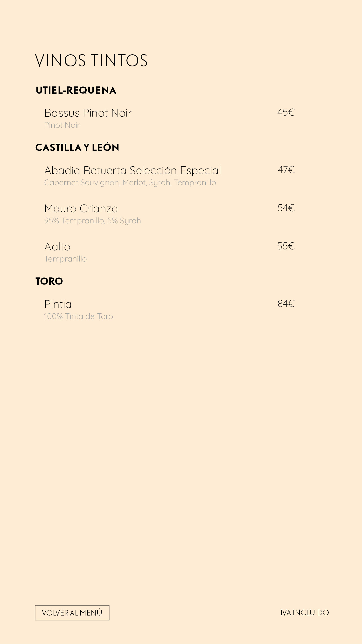Click the 54€ price
This screenshot has height=644, width=362.
tap(286, 208)
